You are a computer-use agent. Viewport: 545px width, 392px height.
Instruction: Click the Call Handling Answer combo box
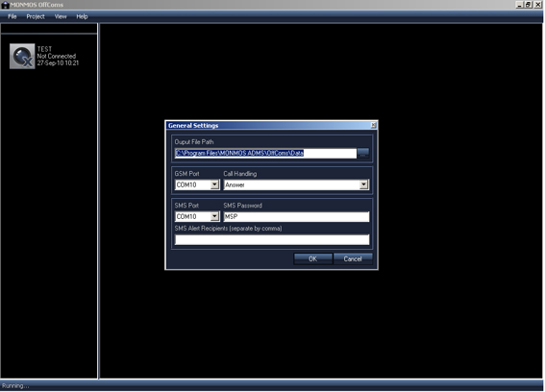click(296, 184)
